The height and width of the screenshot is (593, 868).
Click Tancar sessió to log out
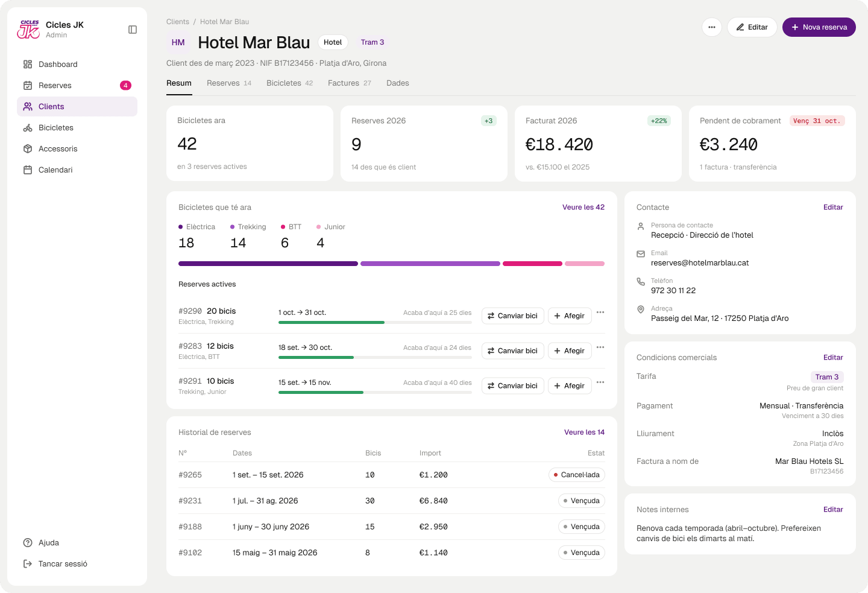(x=77, y=564)
